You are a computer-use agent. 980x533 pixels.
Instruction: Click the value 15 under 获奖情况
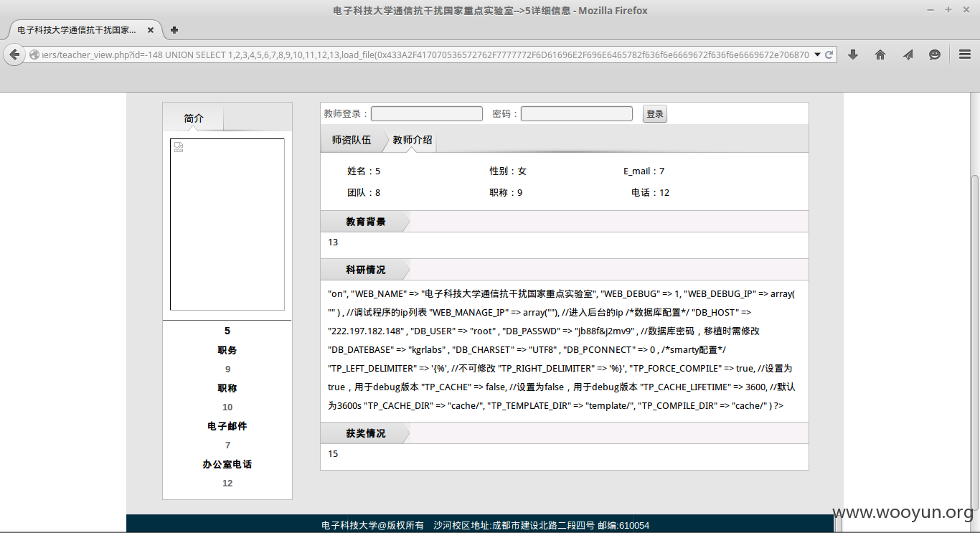click(x=333, y=453)
